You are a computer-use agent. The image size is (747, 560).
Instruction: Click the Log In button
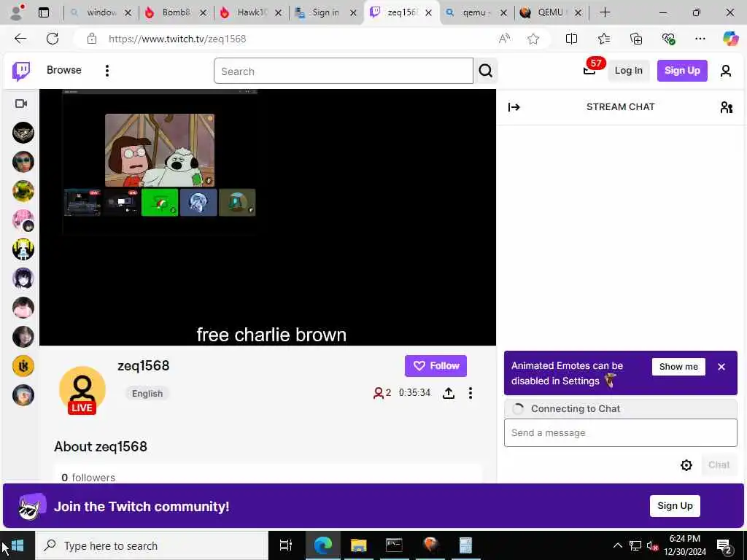pos(628,71)
